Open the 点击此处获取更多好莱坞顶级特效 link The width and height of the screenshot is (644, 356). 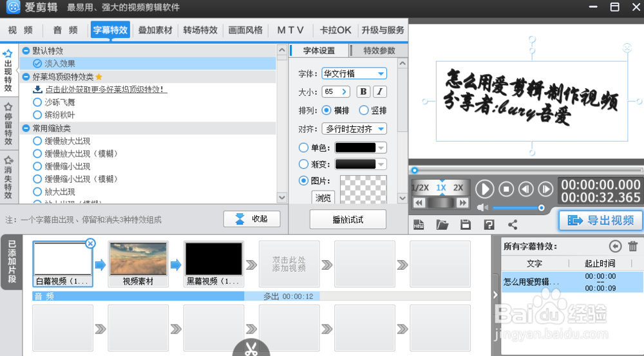coord(106,89)
